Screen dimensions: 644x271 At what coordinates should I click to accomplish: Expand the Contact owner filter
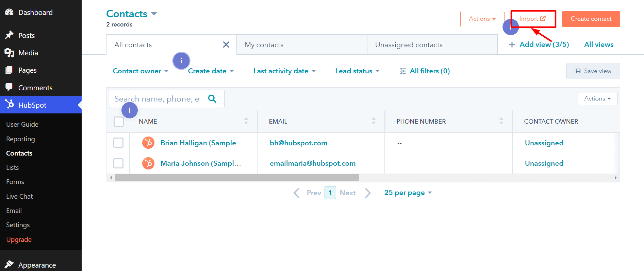tap(141, 71)
